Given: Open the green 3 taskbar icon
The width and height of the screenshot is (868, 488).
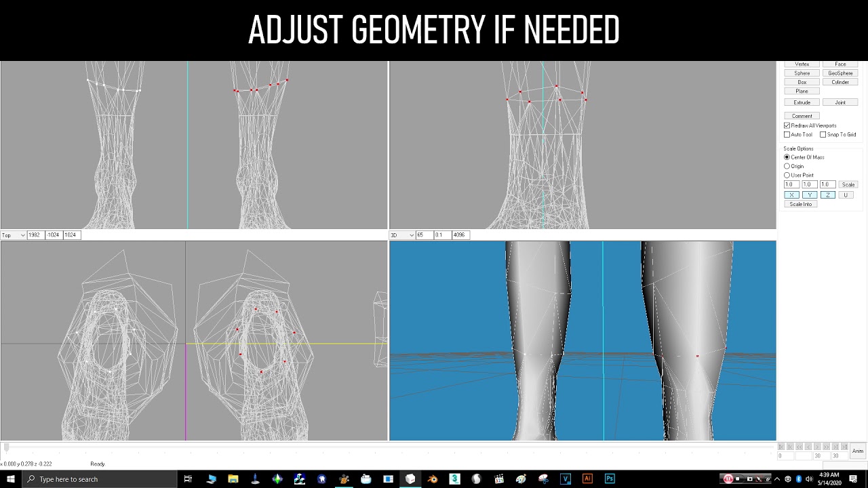Looking at the screenshot, I should (455, 479).
